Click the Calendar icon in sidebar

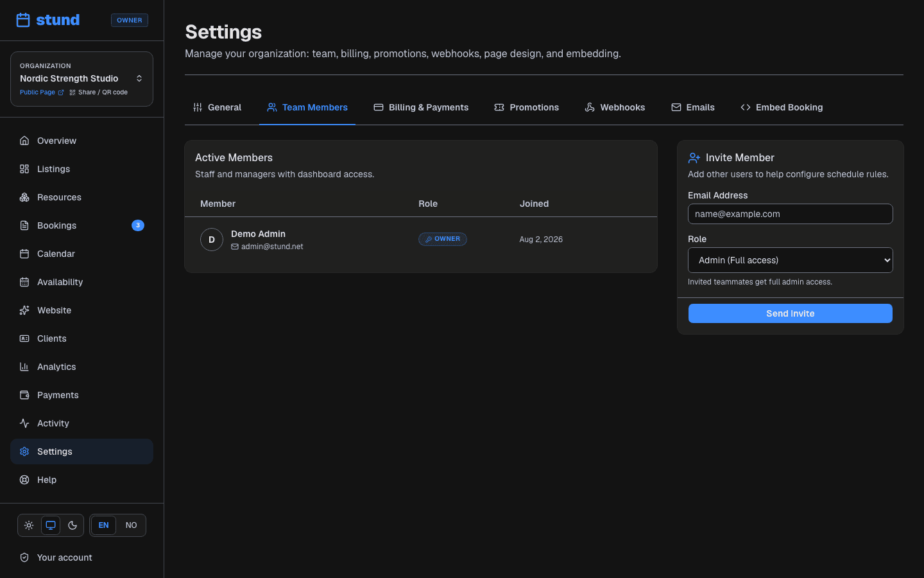[24, 254]
